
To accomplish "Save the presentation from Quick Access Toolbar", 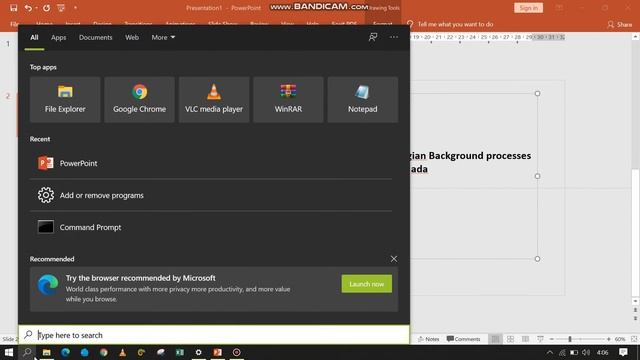I will tap(13, 8).
